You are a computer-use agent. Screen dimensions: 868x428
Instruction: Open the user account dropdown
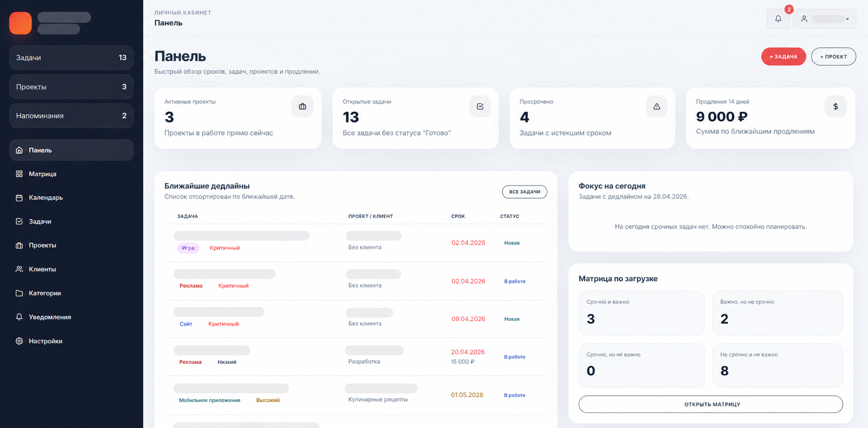pyautogui.click(x=824, y=18)
